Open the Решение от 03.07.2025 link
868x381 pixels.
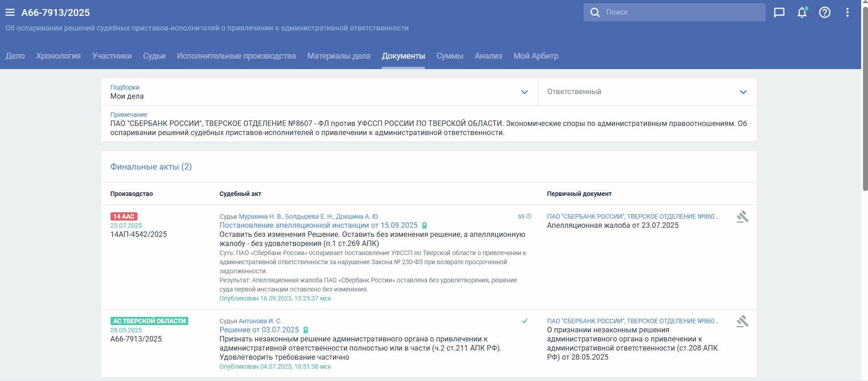(x=259, y=330)
